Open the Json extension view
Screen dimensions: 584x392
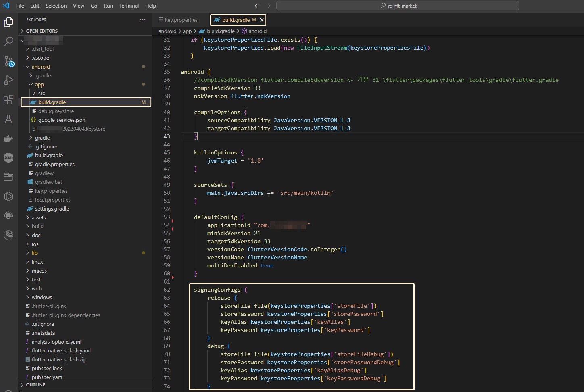tap(8, 158)
